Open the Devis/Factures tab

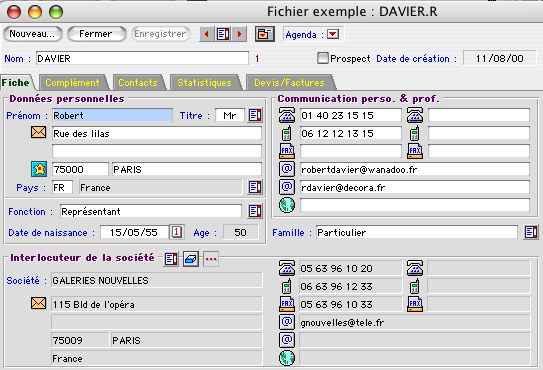pyautogui.click(x=289, y=83)
